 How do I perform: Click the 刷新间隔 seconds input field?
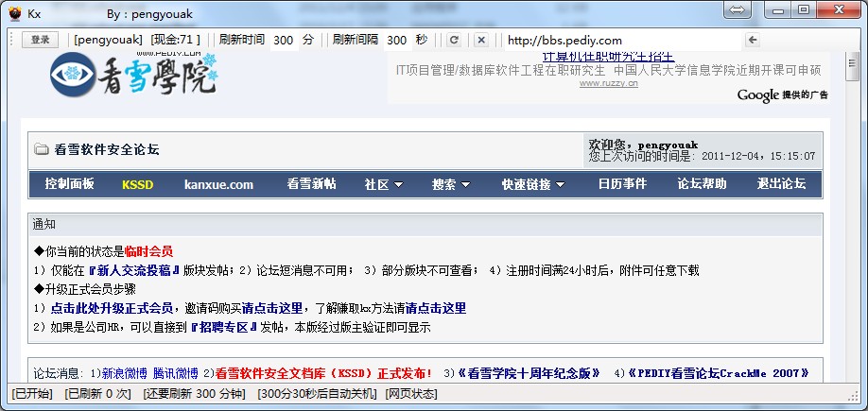[x=397, y=40]
